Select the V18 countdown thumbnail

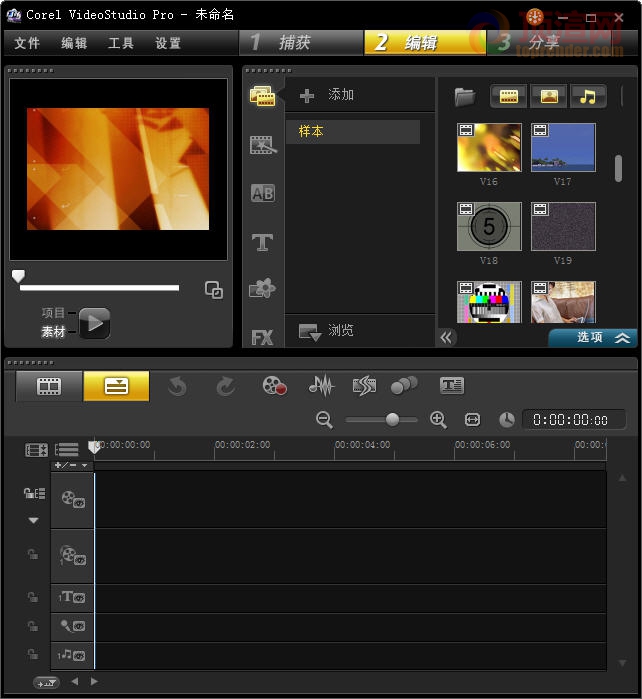tap(489, 226)
